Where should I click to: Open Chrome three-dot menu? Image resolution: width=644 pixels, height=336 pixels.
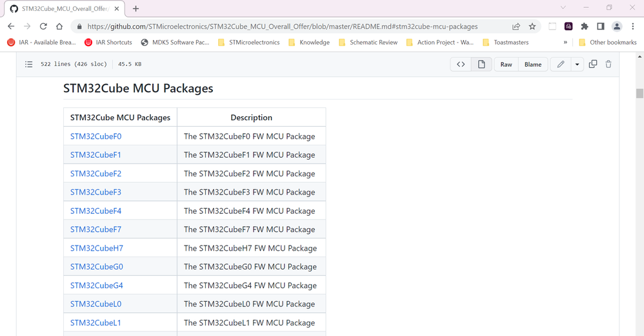point(633,26)
